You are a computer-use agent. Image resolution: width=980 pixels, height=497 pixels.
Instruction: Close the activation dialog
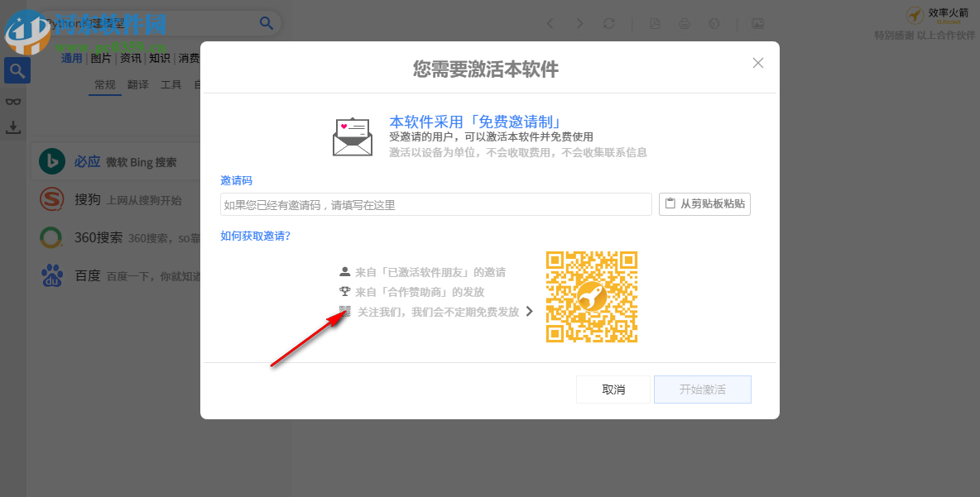point(758,63)
